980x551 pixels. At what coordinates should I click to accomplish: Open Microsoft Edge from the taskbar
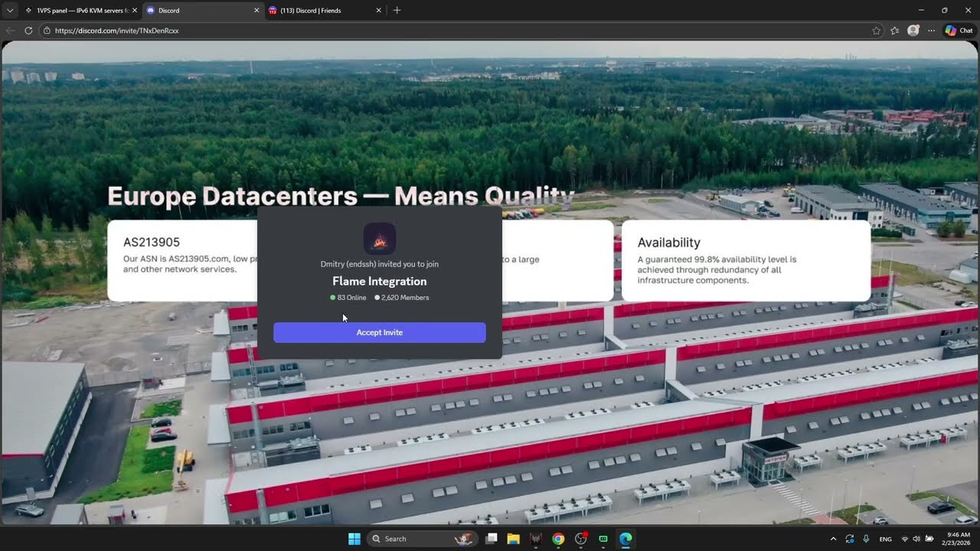(x=626, y=539)
